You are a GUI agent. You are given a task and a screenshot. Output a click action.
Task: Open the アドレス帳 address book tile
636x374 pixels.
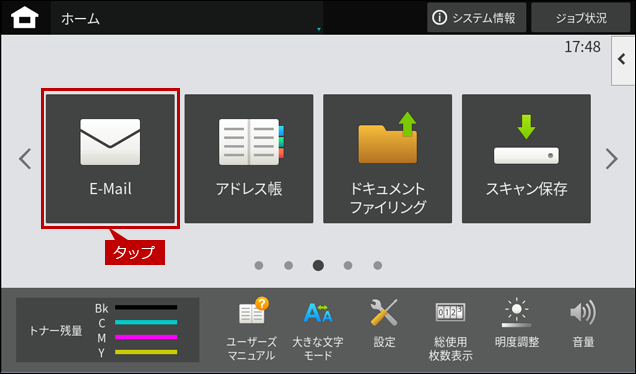(249, 159)
